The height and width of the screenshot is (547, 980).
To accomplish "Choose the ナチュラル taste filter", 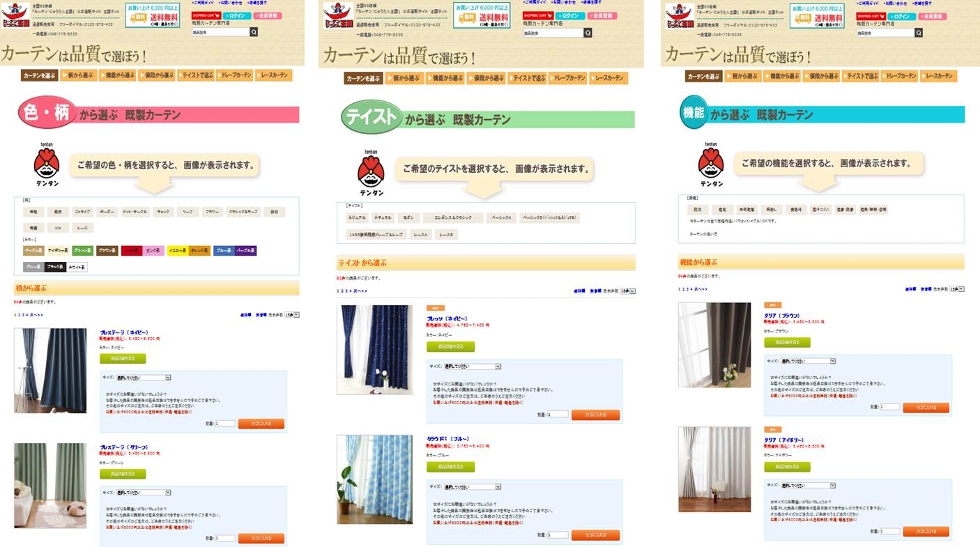I will click(383, 217).
